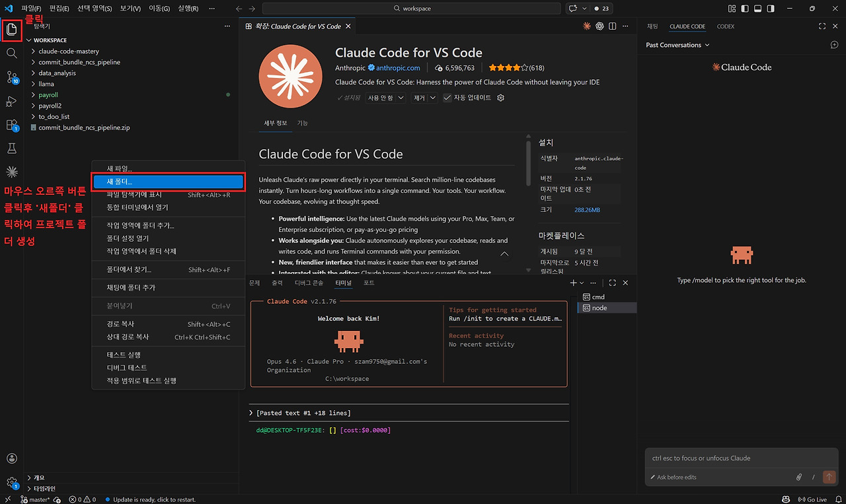
Task: Open the Claude Code view in the activity bar
Action: (11, 172)
